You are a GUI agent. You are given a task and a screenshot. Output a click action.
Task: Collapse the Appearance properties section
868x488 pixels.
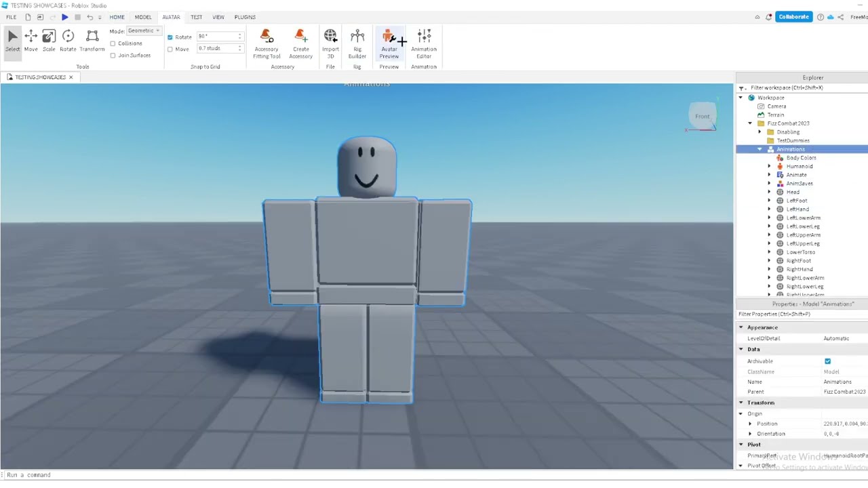click(741, 327)
